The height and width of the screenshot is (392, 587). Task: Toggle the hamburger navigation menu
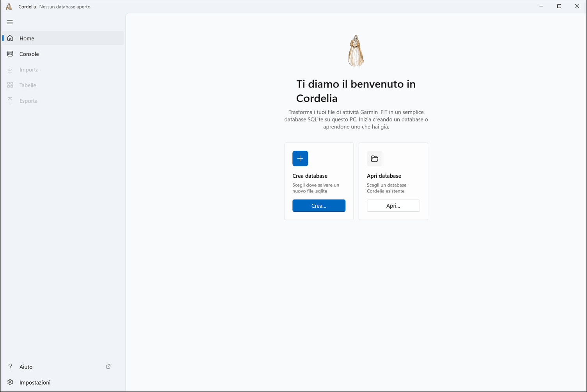tap(10, 22)
